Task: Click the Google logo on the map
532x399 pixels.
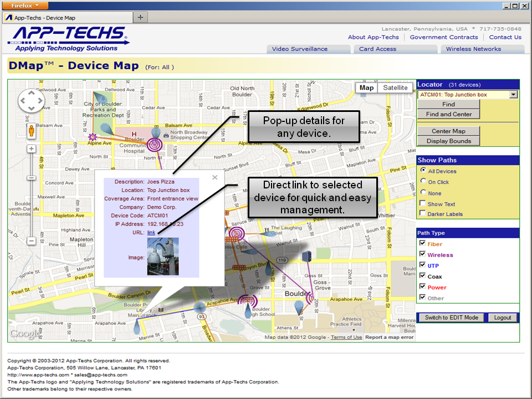Action: (x=24, y=334)
